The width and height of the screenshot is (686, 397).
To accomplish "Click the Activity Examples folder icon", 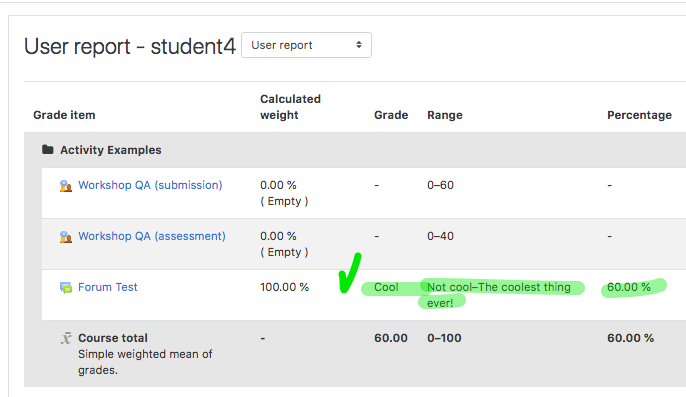I will click(x=48, y=150).
